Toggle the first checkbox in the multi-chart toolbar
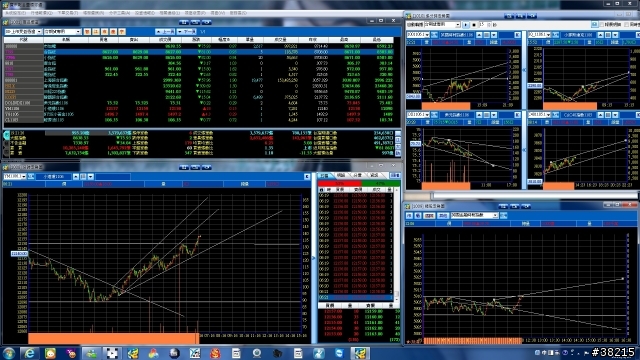 tap(601, 25)
